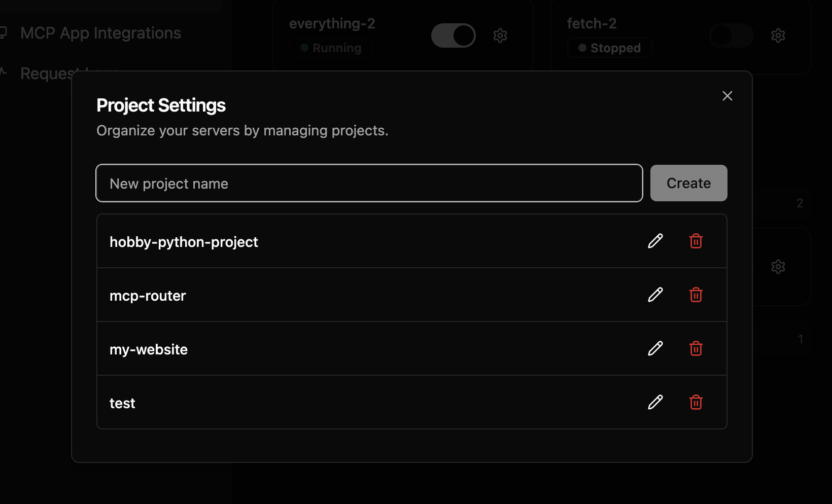The width and height of the screenshot is (832, 504).
Task: Select the hobby-python-project row
Action: (184, 242)
